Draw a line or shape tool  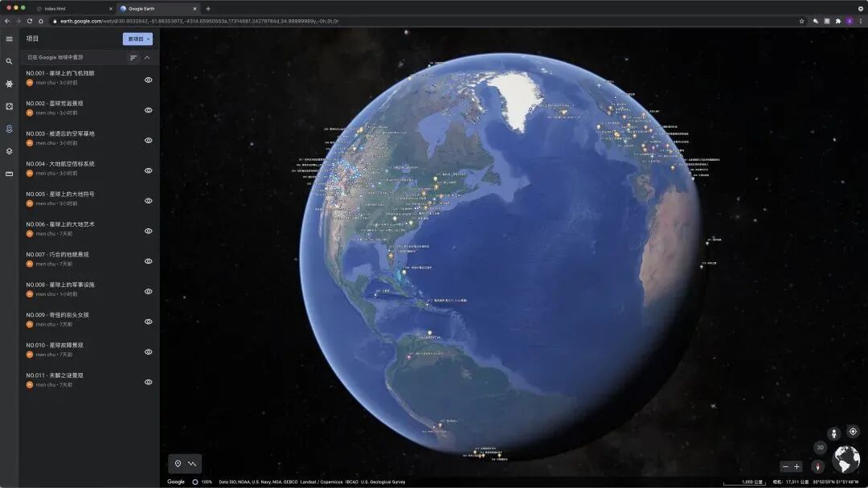tap(192, 464)
